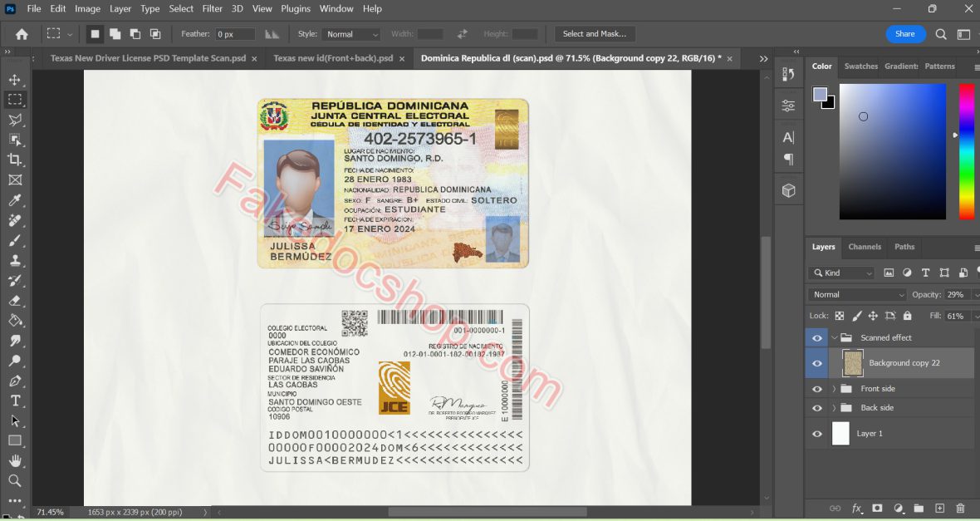Enable Add to selection mode
980x521 pixels.
click(x=115, y=34)
